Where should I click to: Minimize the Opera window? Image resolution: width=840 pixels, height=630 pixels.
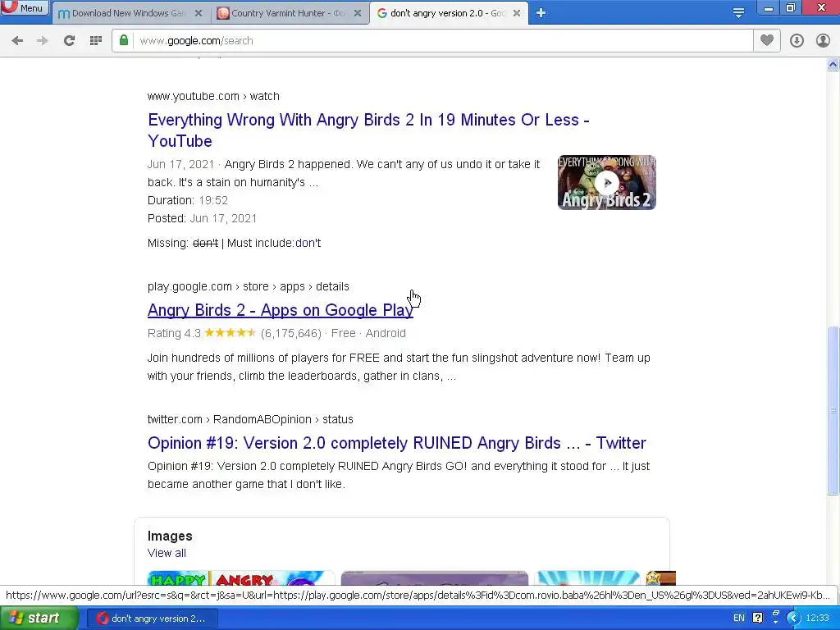[x=769, y=8]
